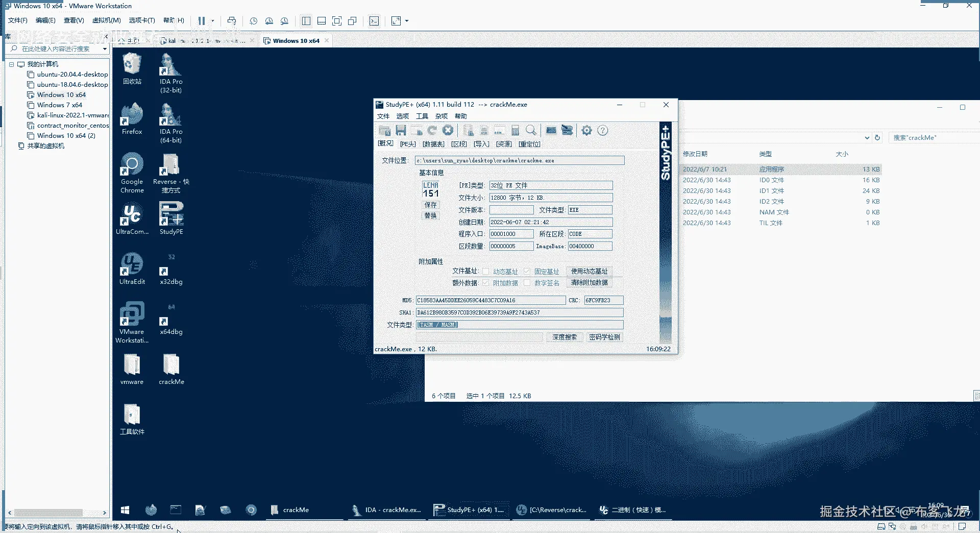Open the x32dbg desktop shortcut

171,270
